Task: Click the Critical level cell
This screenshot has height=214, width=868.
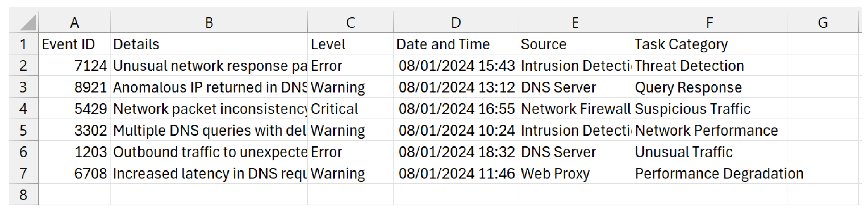Action: point(350,109)
